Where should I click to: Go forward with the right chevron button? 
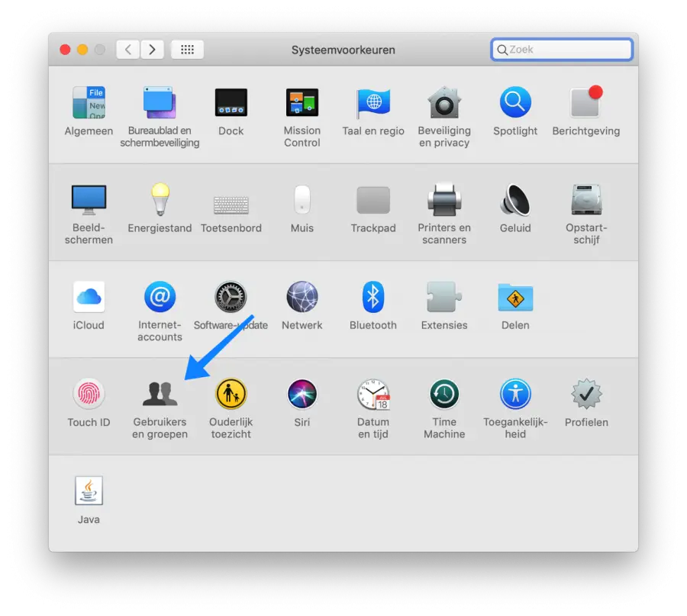tap(152, 50)
